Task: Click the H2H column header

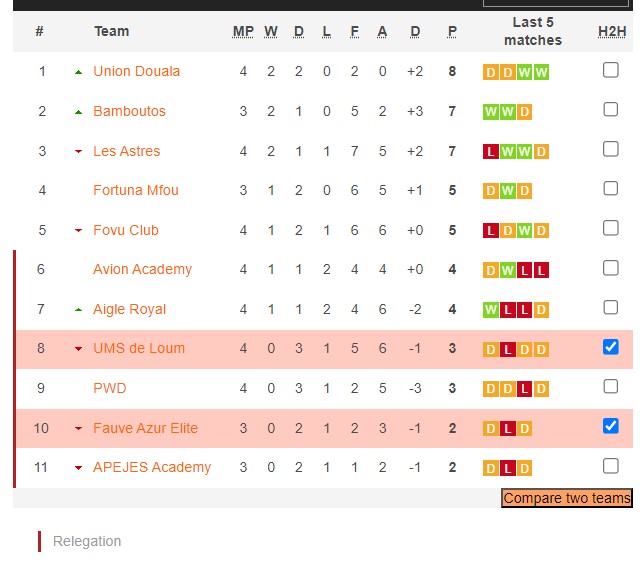Action: click(611, 31)
